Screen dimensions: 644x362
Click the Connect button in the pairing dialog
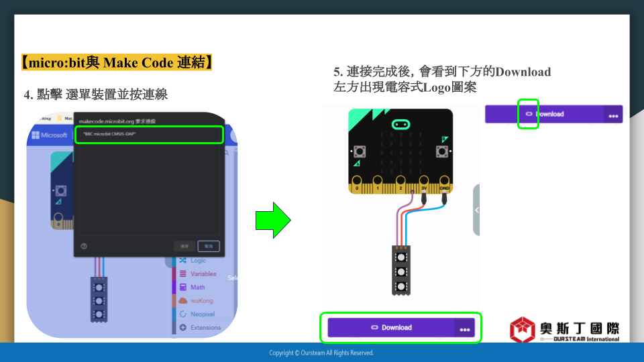(x=184, y=246)
